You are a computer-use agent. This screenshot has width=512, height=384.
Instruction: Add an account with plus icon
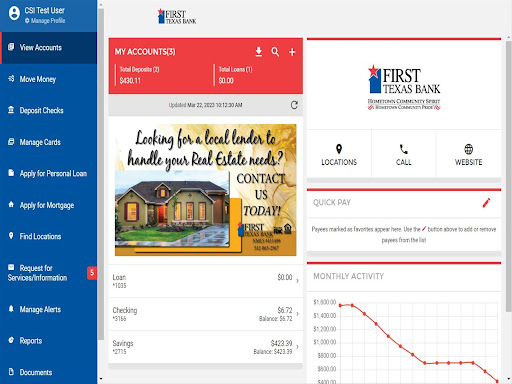click(292, 52)
